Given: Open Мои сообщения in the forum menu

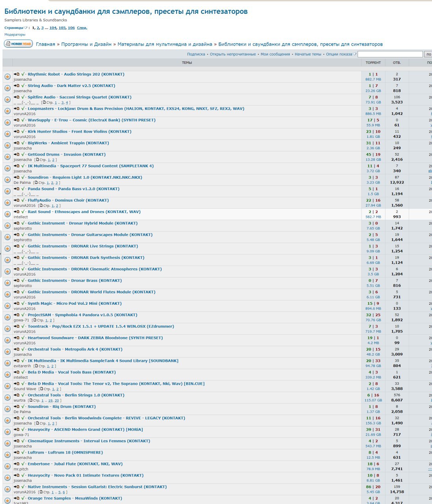Looking at the screenshot, I should 275,54.
